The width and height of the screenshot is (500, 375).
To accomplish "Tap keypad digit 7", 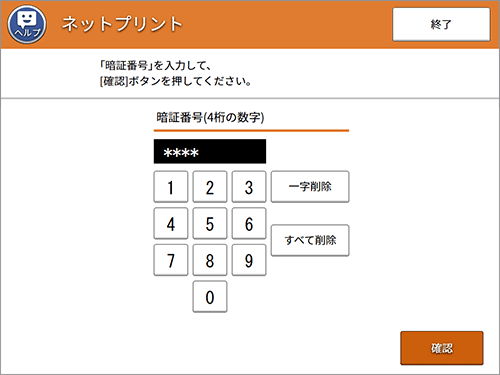I will coord(171,260).
